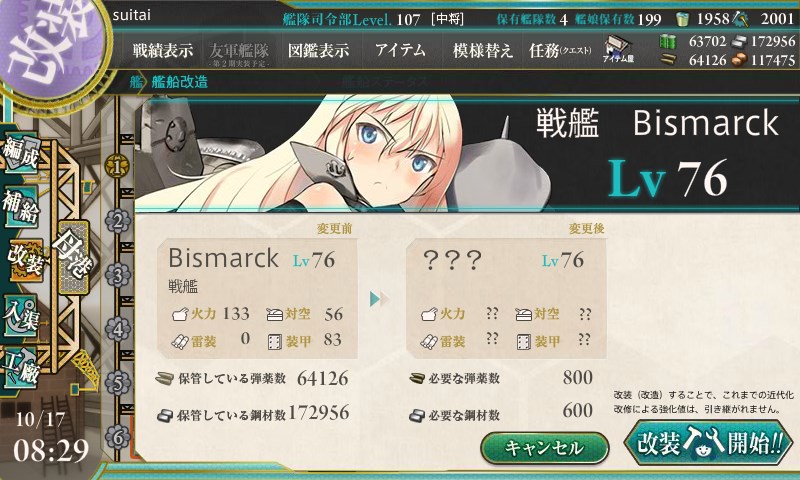
Task: Select slot 6 flower marker
Action: pos(117,437)
